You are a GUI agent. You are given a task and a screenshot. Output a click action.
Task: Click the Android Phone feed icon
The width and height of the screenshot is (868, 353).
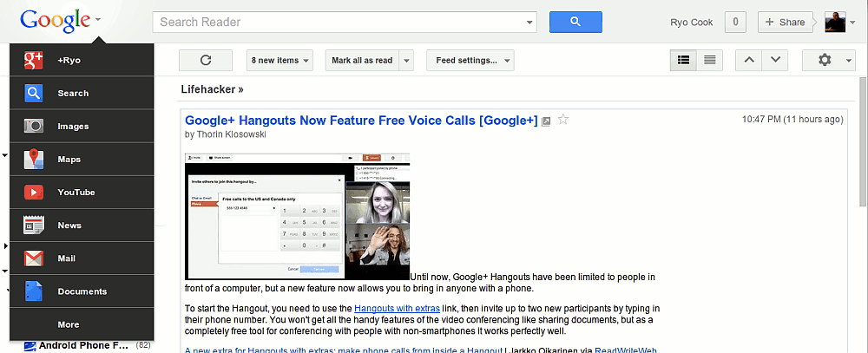coord(30,346)
